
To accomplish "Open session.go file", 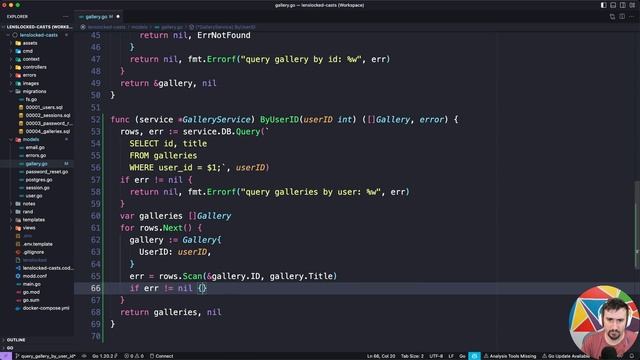I will coord(38,188).
